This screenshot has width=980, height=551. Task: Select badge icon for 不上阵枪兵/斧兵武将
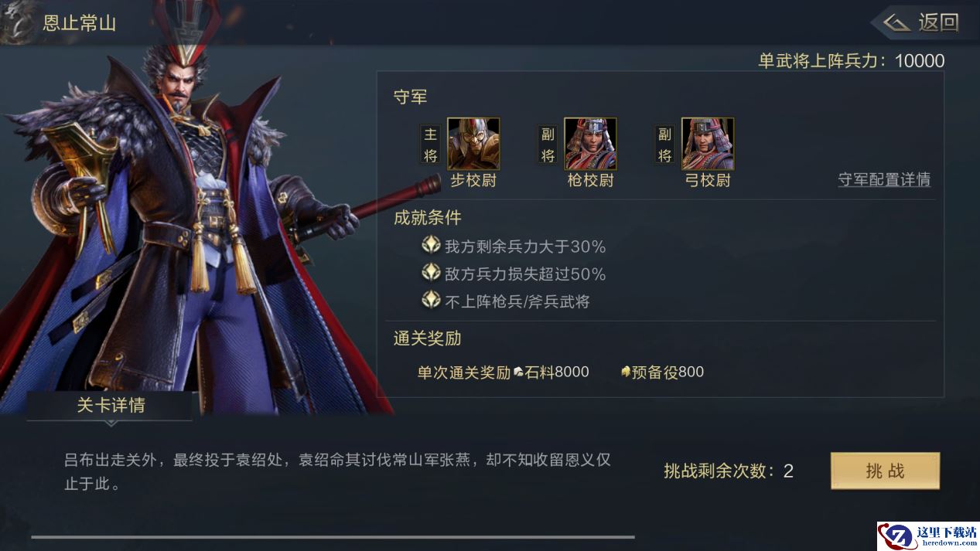(x=431, y=300)
